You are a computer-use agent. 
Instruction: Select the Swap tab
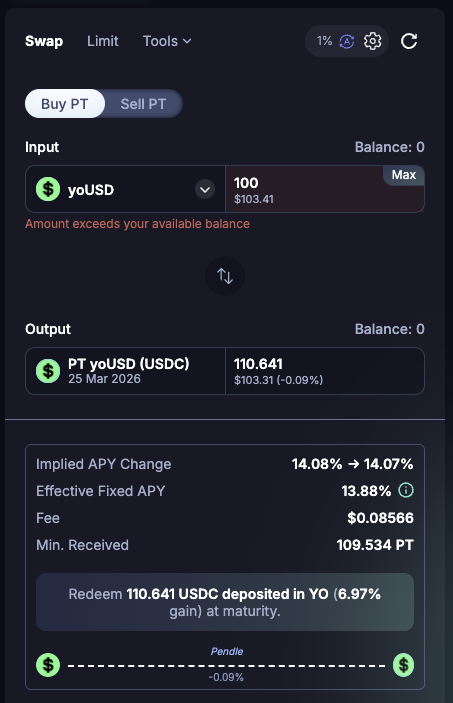click(44, 41)
